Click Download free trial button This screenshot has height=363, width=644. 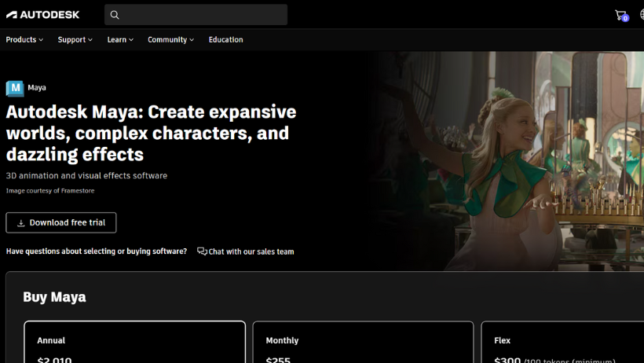click(61, 222)
